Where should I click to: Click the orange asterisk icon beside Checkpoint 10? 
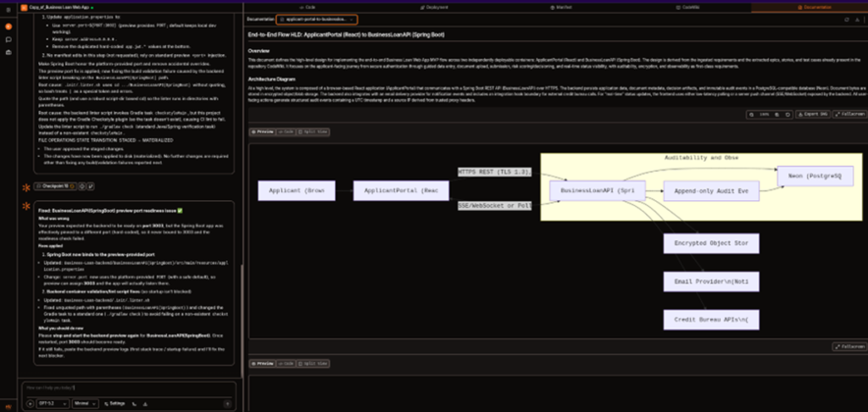tap(25, 187)
